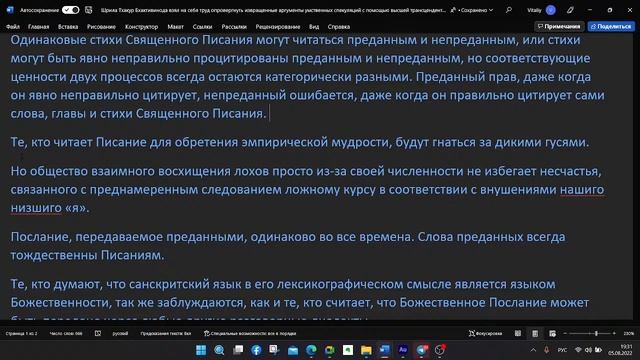Screen dimensions: 640x360
Task: Switch to web layout view icon
Action: (552, 333)
